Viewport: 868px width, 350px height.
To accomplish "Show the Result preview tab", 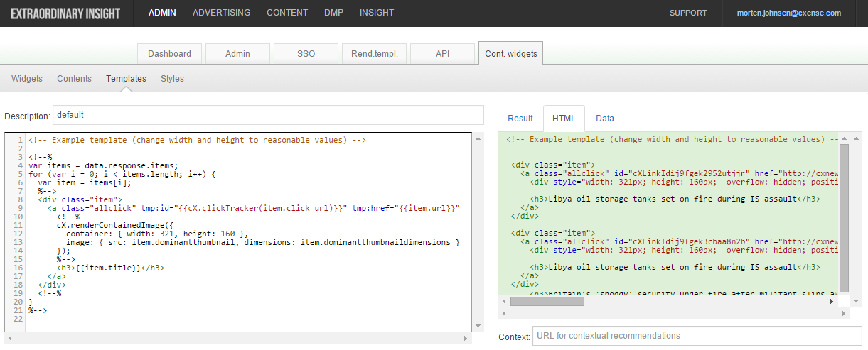I will pyautogui.click(x=520, y=119).
